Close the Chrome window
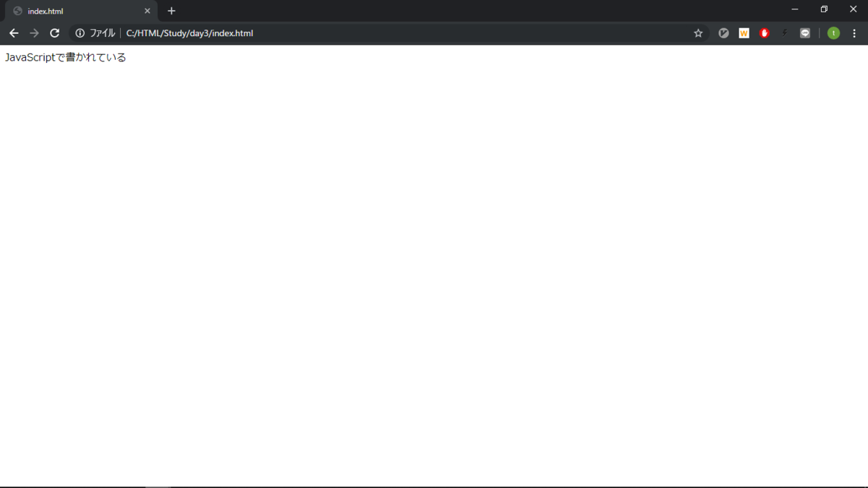Screen dimensions: 868x488 [853, 9]
